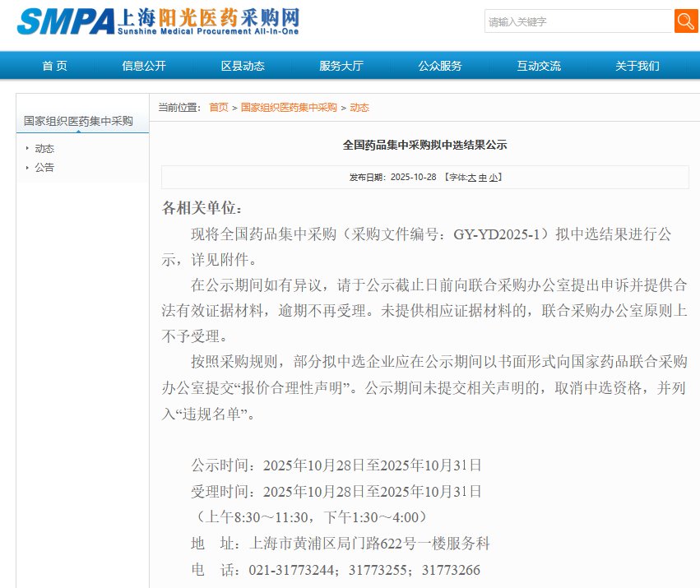This screenshot has width=700, height=588.
Task: Open 公告 in the left sidebar
Action: (x=44, y=168)
